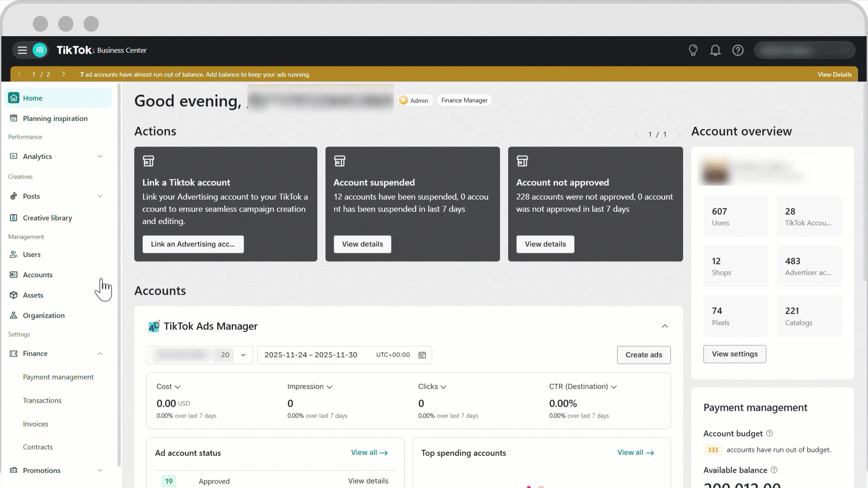868x488 pixels.
Task: Click the calendar icon in date range
Action: pos(422,355)
